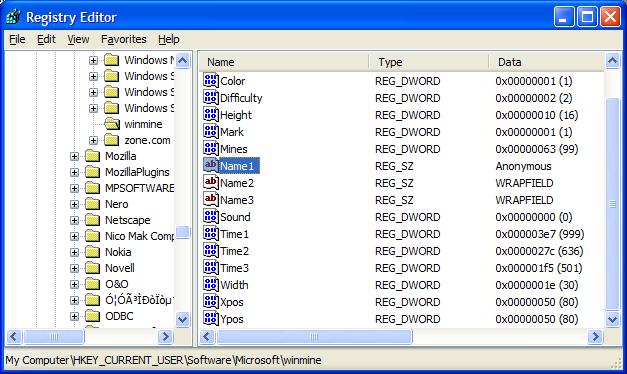This screenshot has width=627, height=374.
Task: Click the tree pane vertical scrollbar thumb
Action: point(182,232)
